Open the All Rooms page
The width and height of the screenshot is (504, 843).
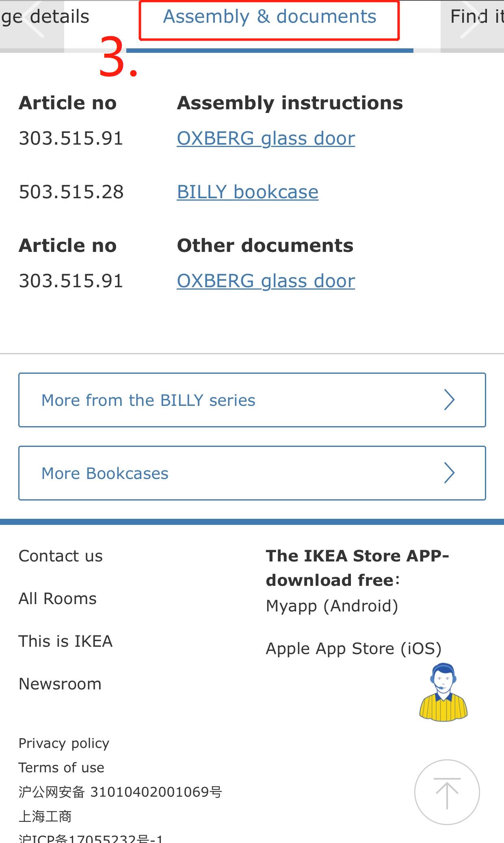click(x=57, y=598)
